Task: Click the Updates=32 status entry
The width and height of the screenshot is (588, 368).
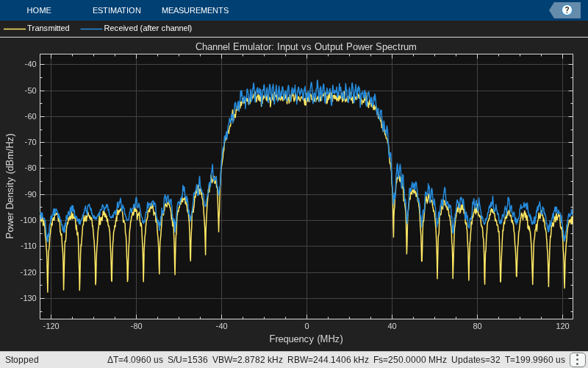Action: [x=476, y=360]
